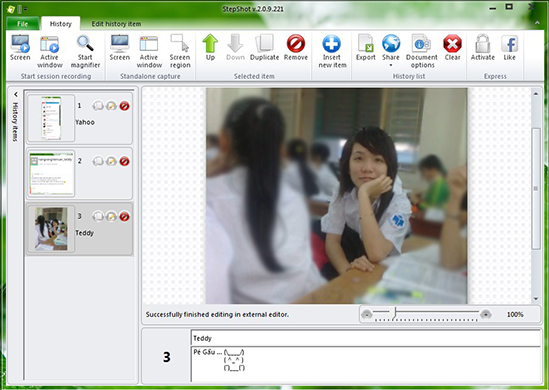Select Yahoo thumbnail item 1
This screenshot has height=390, width=549.
click(51, 118)
